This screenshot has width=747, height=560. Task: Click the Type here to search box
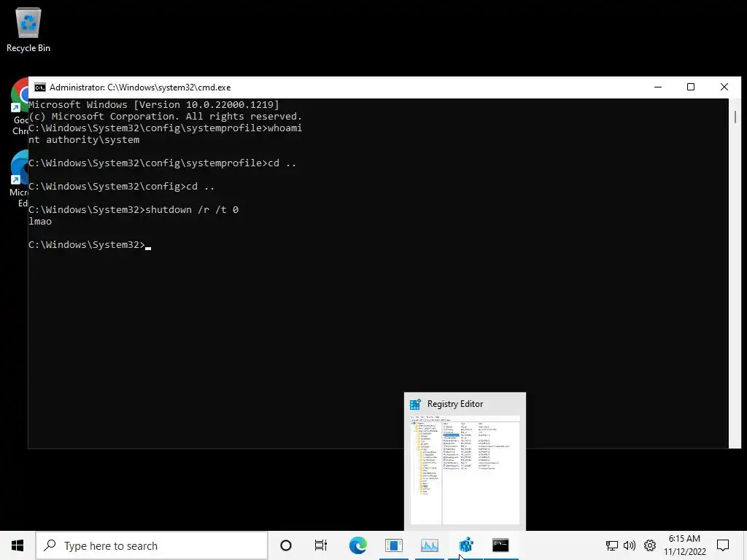point(152,545)
